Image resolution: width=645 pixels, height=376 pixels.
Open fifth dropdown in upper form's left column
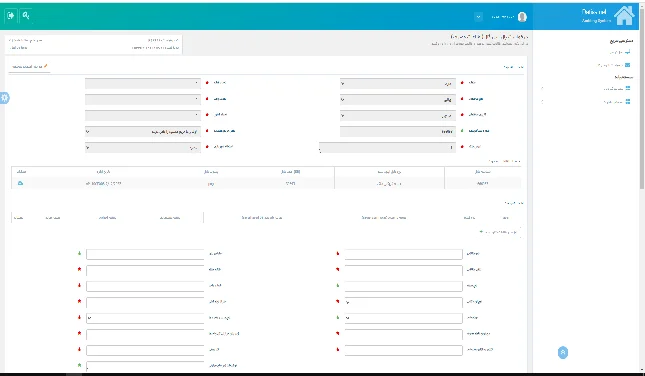click(x=143, y=147)
